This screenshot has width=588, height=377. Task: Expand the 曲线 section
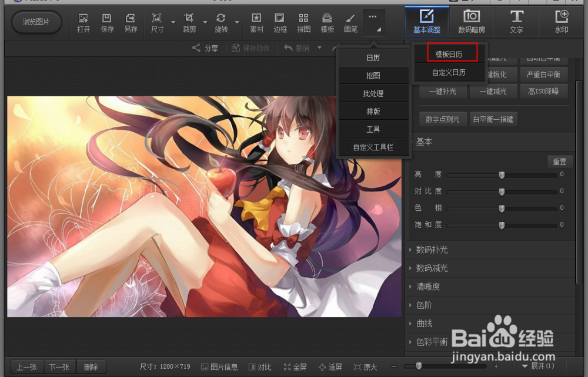coord(490,324)
